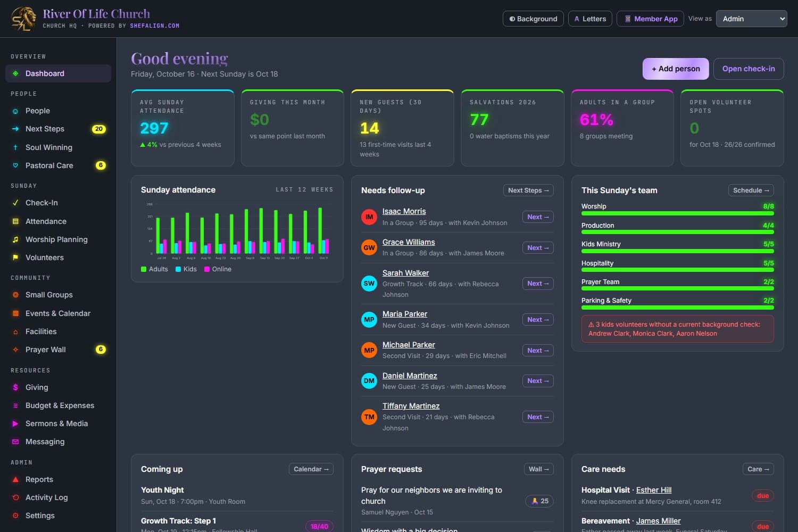Image resolution: width=798 pixels, height=532 pixels.
Task: Click the River Of Life Church logo
Action: tap(24, 19)
